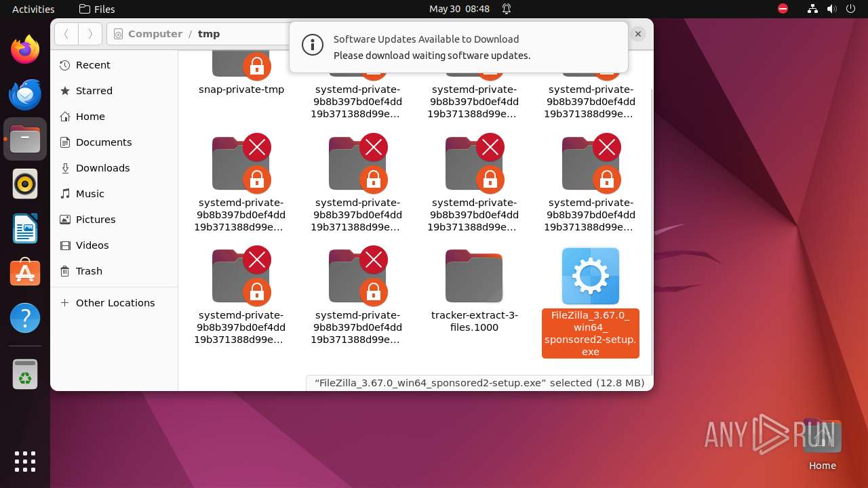Open Videos in the sidebar
The width and height of the screenshot is (868, 488).
click(x=114, y=245)
